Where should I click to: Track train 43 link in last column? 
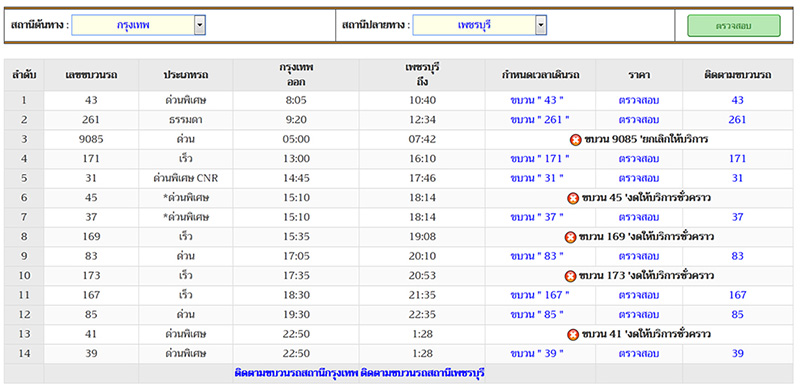737,101
